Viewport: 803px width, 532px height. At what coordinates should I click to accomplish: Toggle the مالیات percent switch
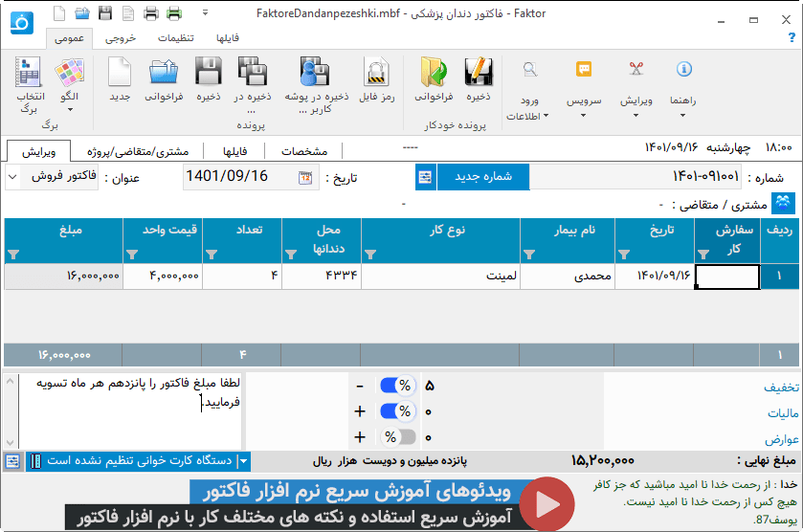397,411
